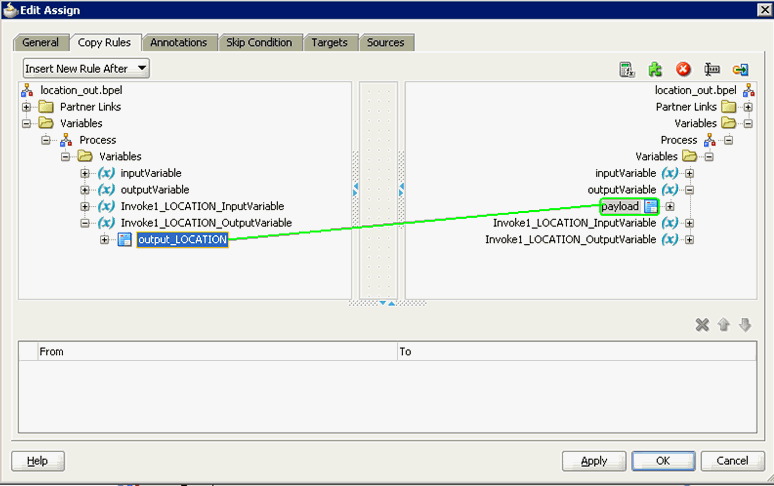The image size is (774, 486).
Task: Select the payload node in the right tree
Action: tap(620, 206)
